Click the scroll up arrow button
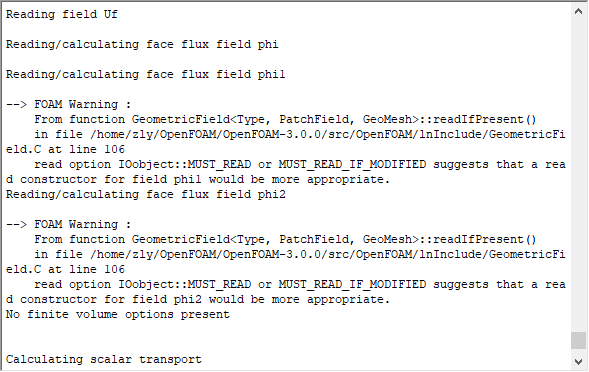This screenshot has height=372, width=589. coord(578,11)
